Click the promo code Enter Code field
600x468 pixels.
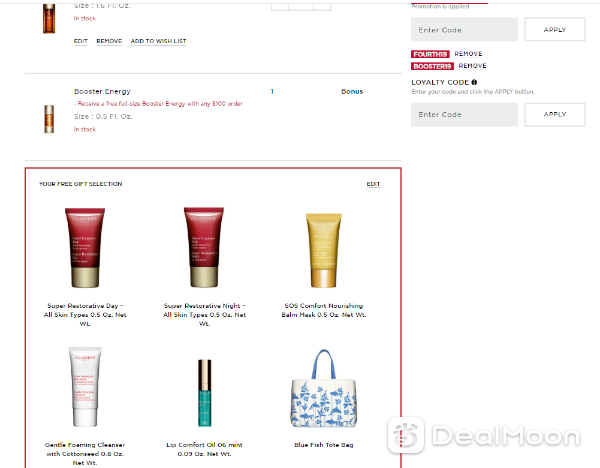pos(464,29)
